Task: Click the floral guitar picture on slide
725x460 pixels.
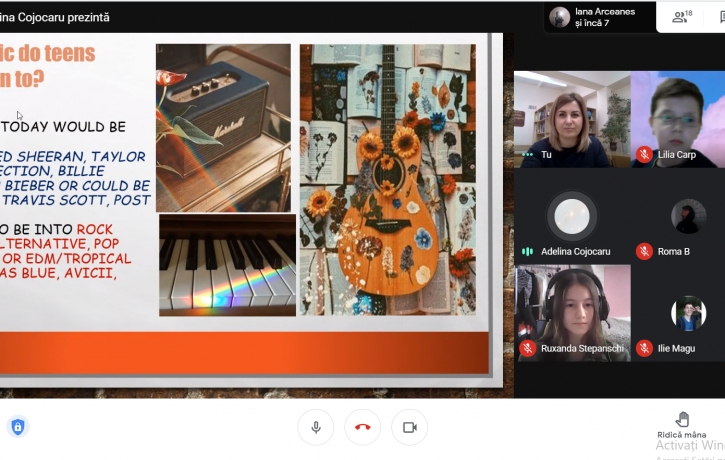Action: point(387,180)
